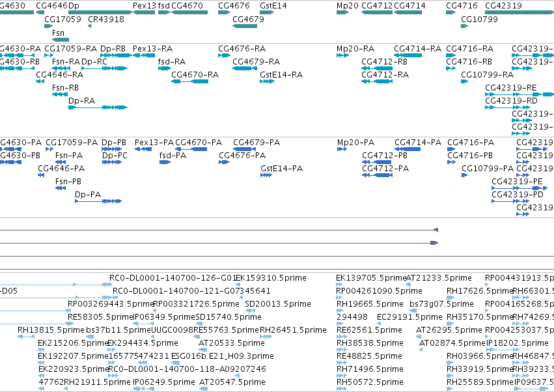The image size is (554, 392).
Task: Open the GstE14 gene in the top track
Action: click(267, 12)
